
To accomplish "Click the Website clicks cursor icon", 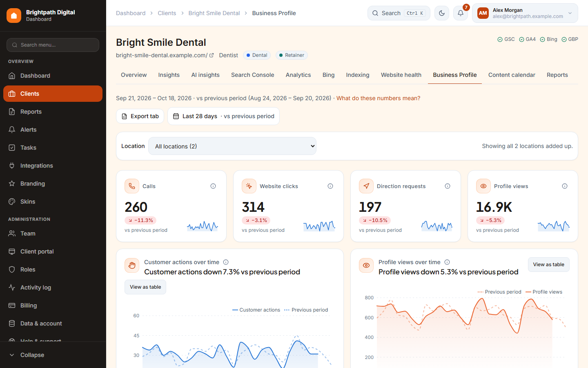I will point(249,186).
